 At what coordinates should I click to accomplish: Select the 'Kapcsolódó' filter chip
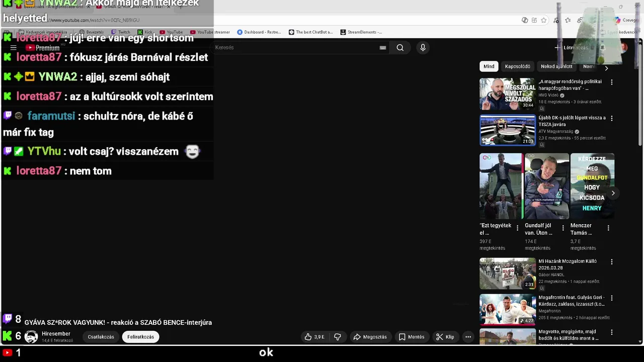(x=518, y=66)
